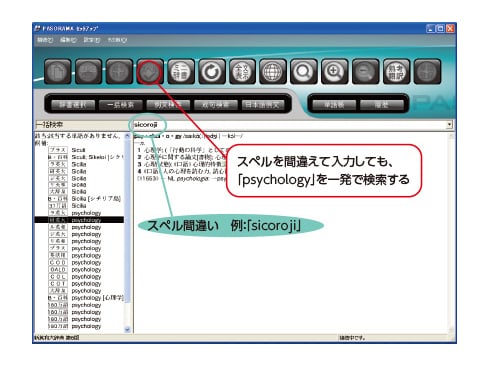
Task: Switch to the 辞書選択 tab
Action: pos(73,105)
